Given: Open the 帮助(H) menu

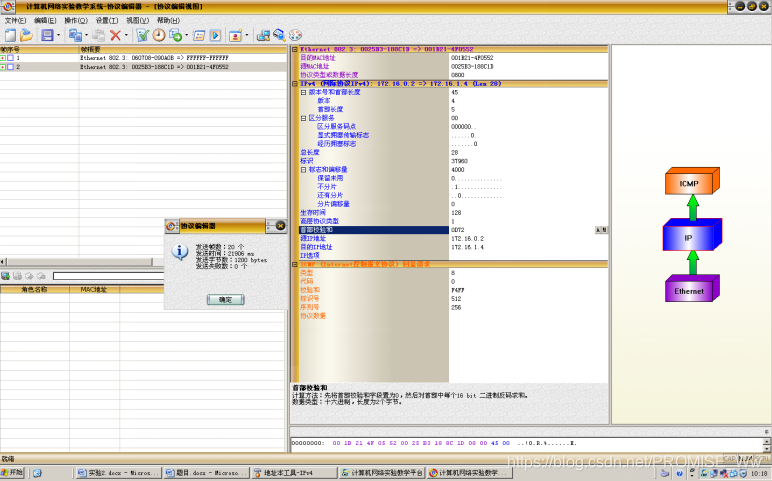Looking at the screenshot, I should 168,20.
